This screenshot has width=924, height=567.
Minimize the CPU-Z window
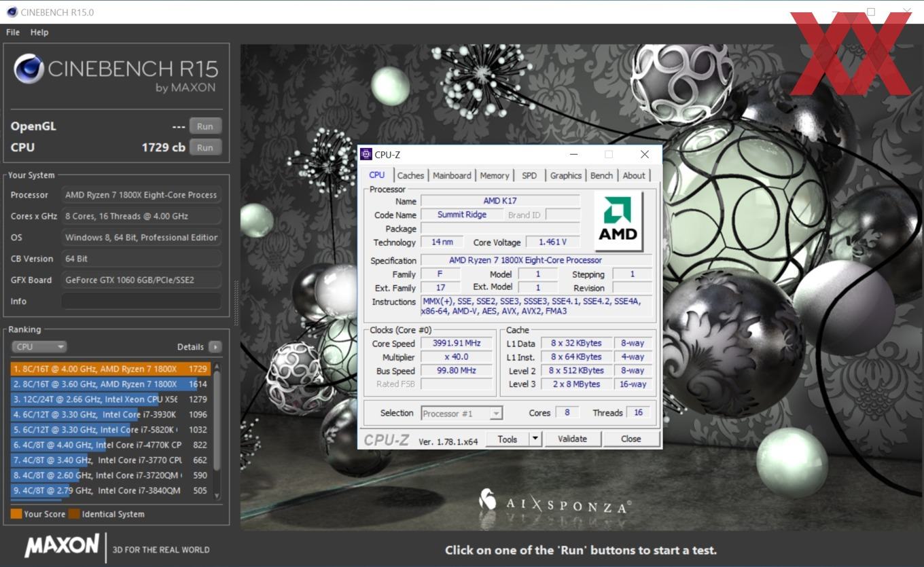point(574,154)
